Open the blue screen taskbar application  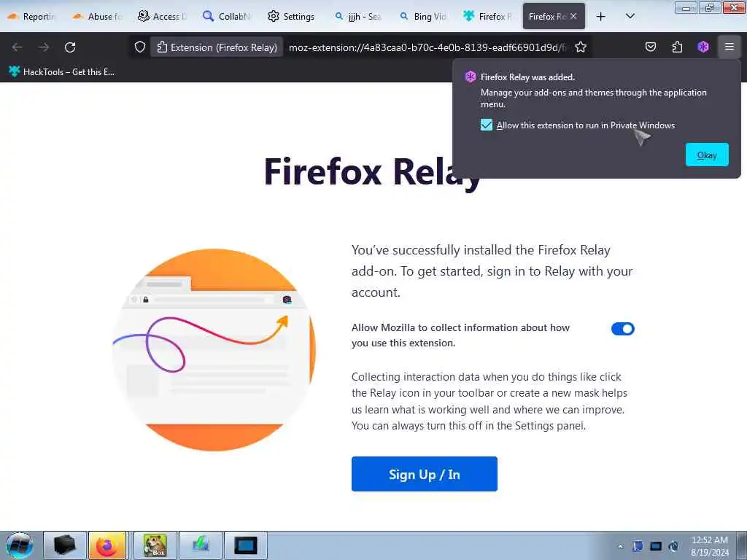246,545
